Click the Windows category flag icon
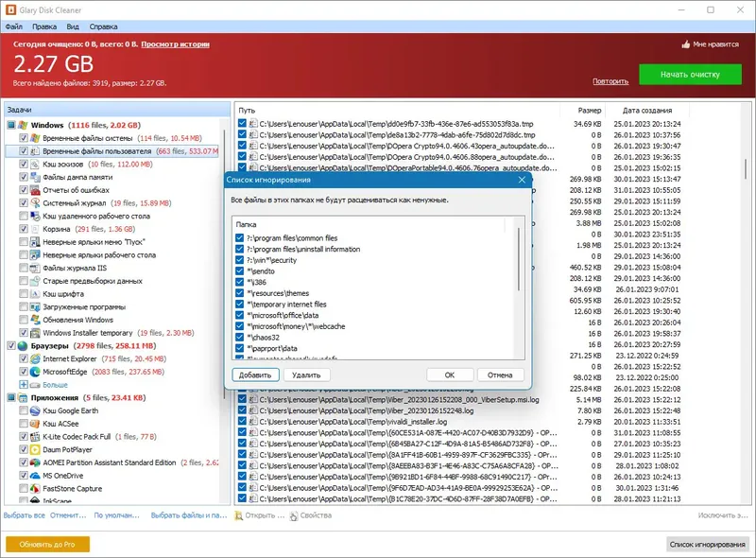 (23, 125)
